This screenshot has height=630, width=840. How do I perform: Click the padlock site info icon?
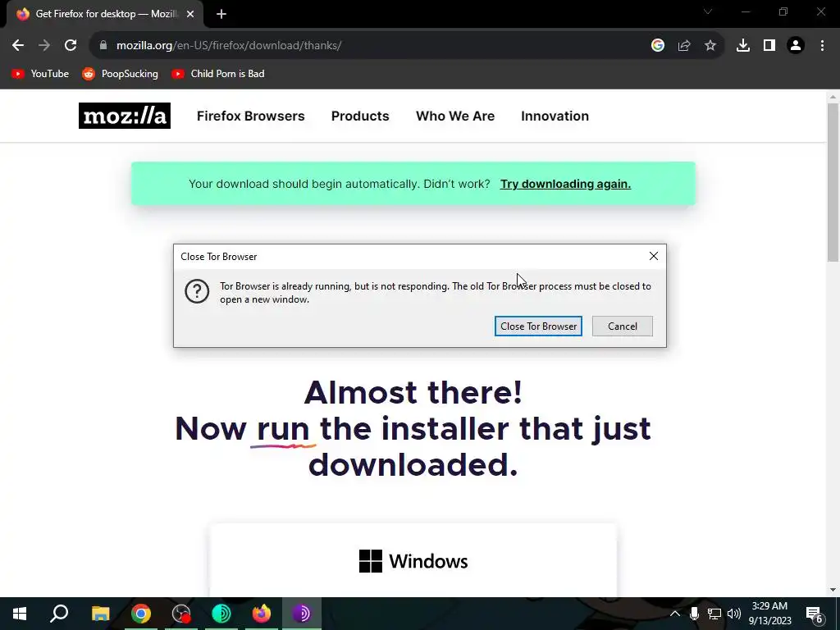pyautogui.click(x=103, y=46)
